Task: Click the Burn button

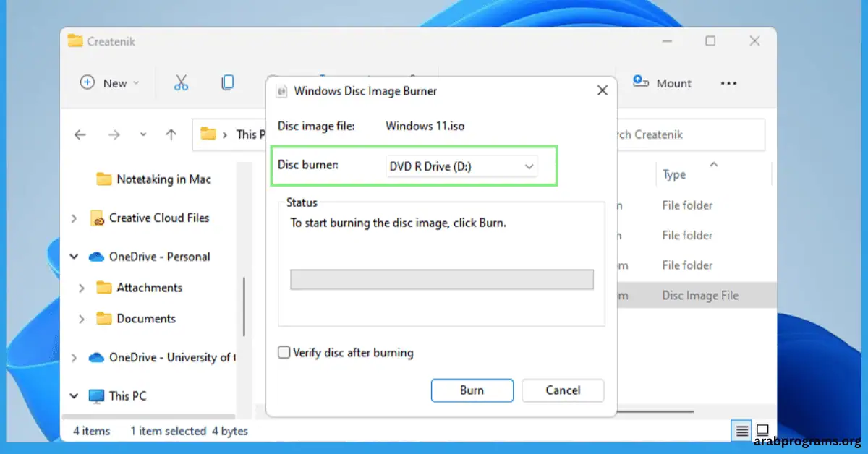Action: tap(472, 390)
